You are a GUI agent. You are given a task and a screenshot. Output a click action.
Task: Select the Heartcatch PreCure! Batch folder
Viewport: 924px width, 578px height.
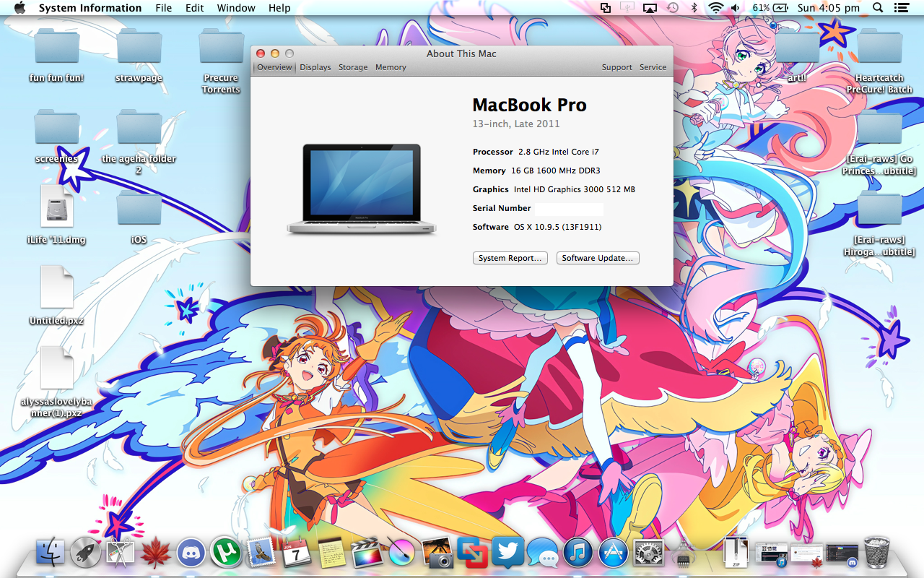pos(879,61)
